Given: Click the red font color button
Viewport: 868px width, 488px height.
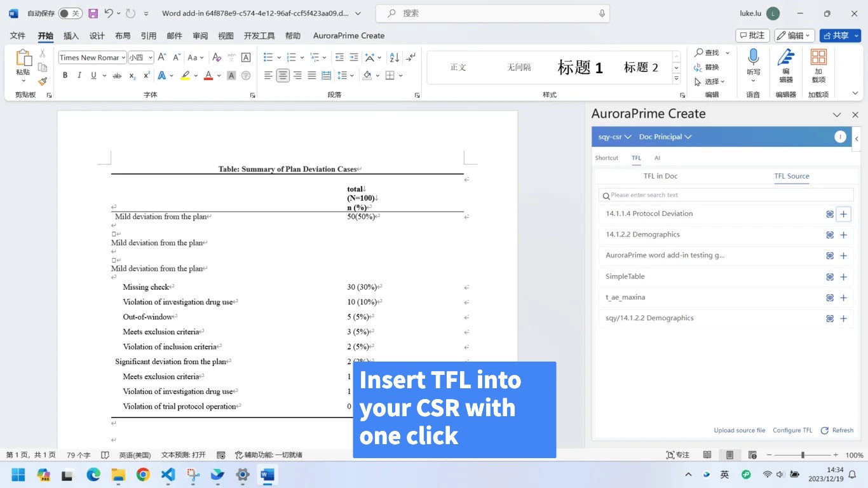Looking at the screenshot, I should tap(208, 76).
